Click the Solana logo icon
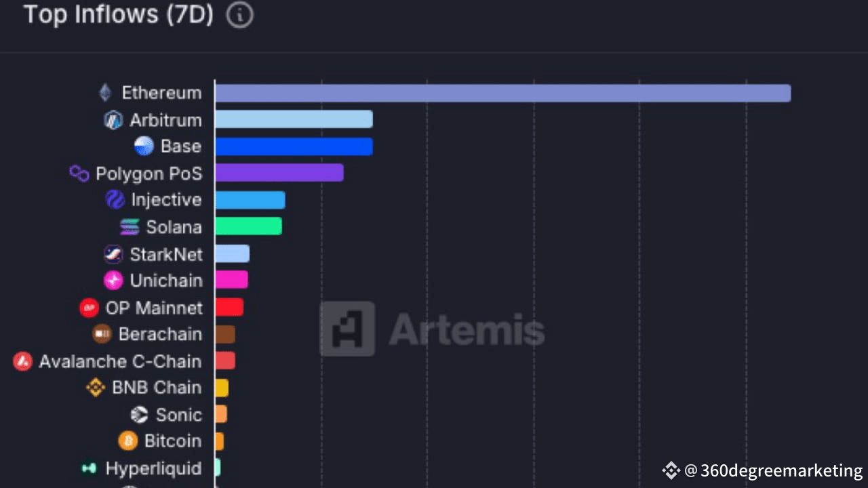This screenshot has height=488, width=868. tap(130, 227)
